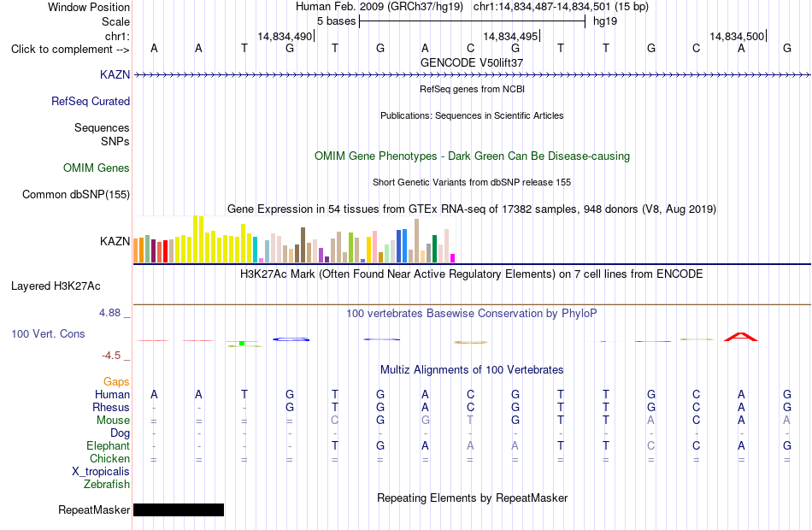Click the -4.5 PhyloP lower scale value

[x=111, y=356]
